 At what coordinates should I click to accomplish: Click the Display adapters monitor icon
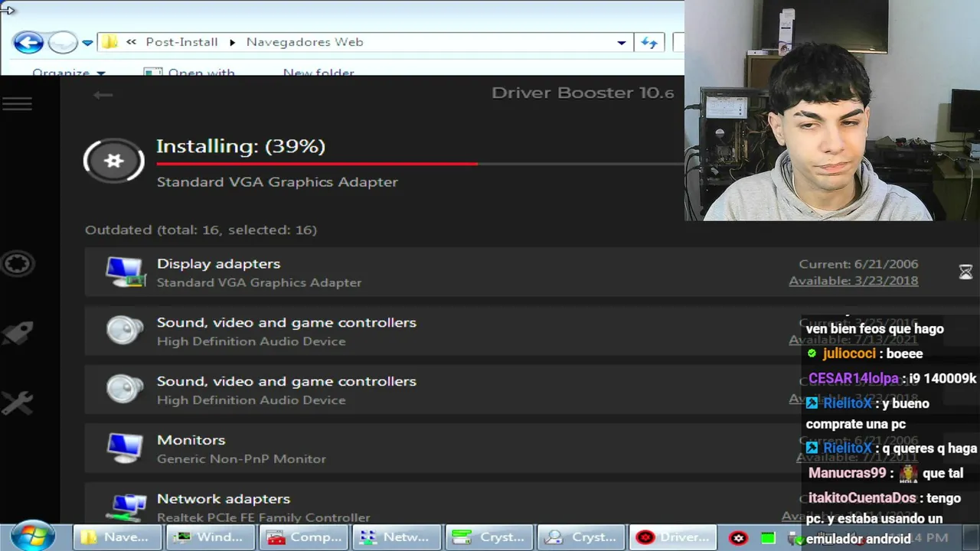pos(125,272)
